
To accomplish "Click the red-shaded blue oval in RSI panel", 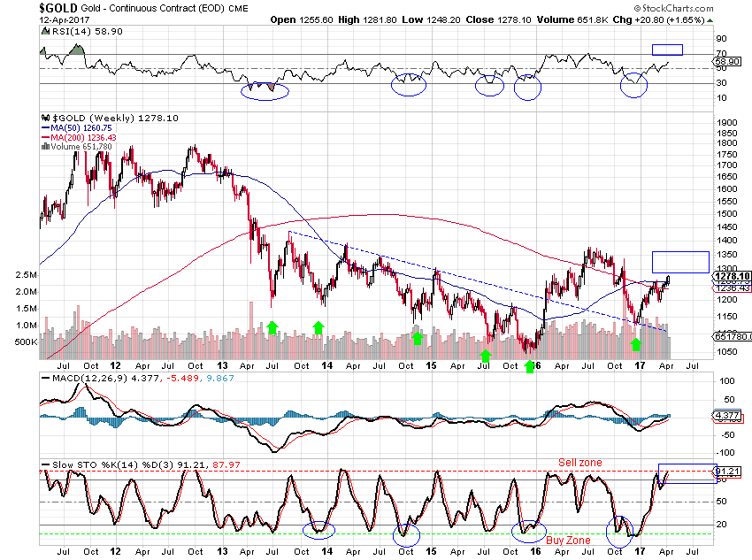I will coord(265,89).
